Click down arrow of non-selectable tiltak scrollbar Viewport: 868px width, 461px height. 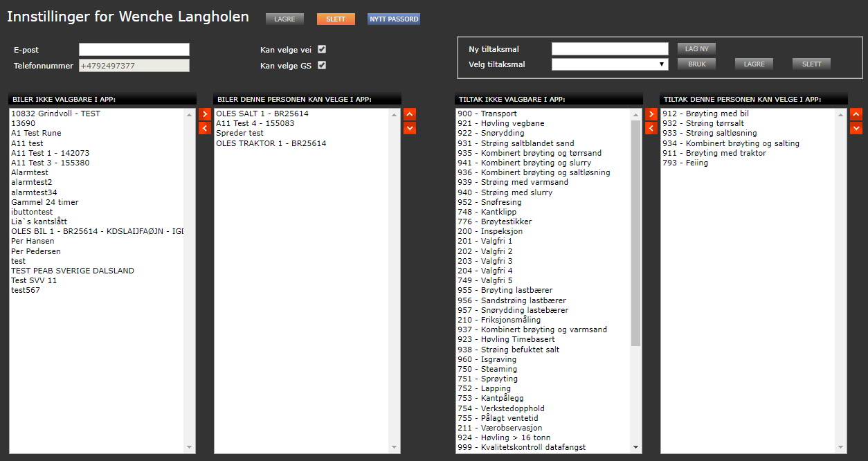(x=636, y=448)
